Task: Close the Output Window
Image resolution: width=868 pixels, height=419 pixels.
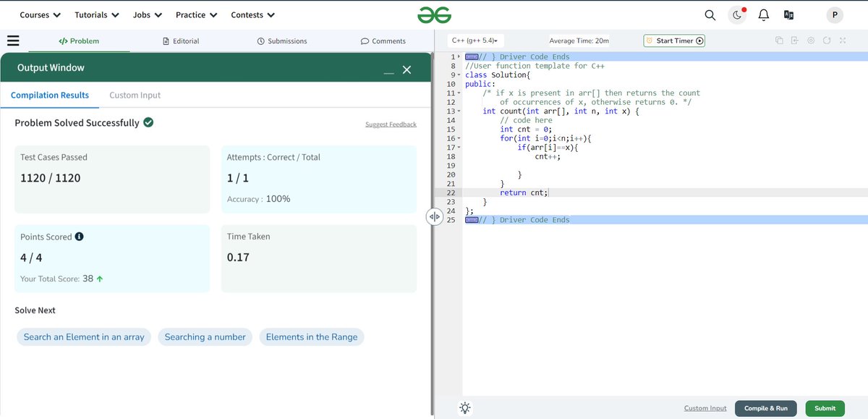Action: click(407, 69)
